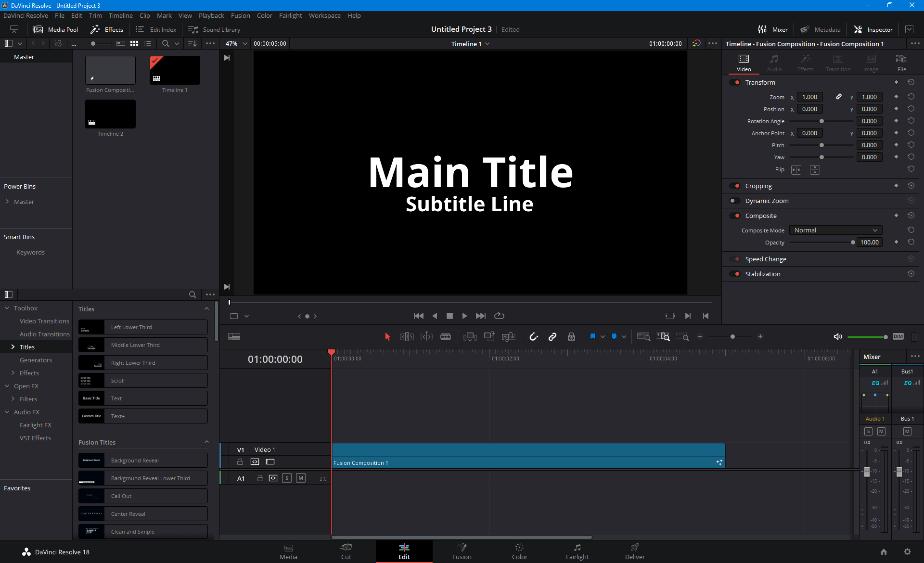Lock the Video 1 track
Screen dimensions: 924x563
point(240,462)
